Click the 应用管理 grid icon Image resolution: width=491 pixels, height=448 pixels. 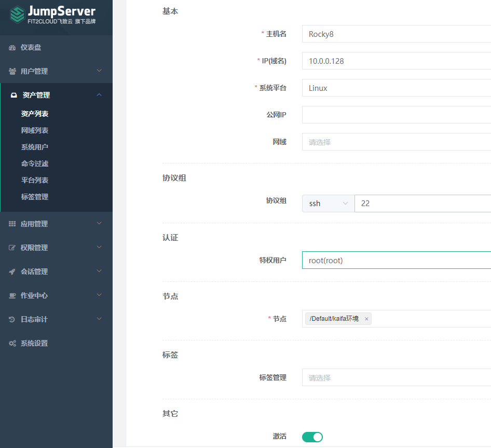coord(12,224)
